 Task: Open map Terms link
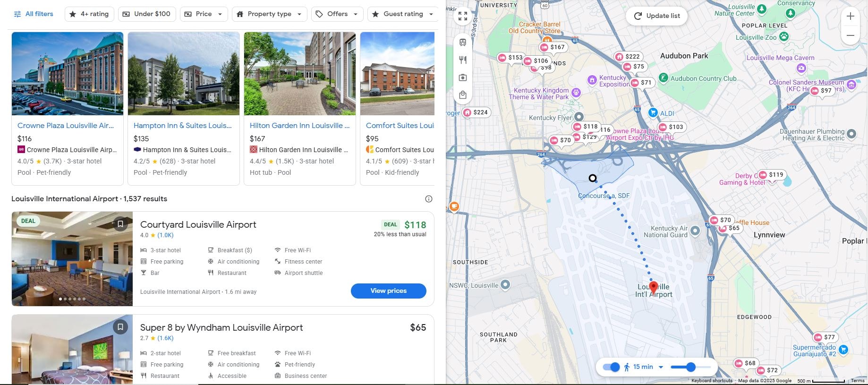tap(858, 381)
